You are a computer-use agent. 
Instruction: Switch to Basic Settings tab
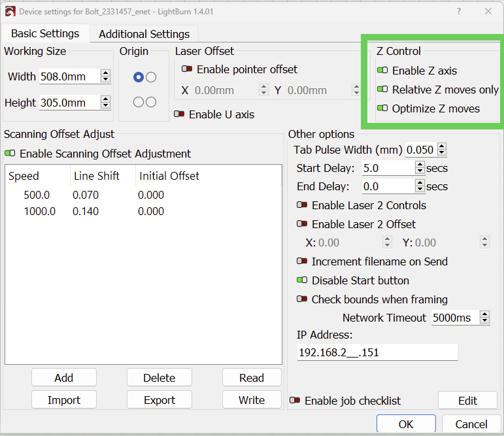point(45,33)
